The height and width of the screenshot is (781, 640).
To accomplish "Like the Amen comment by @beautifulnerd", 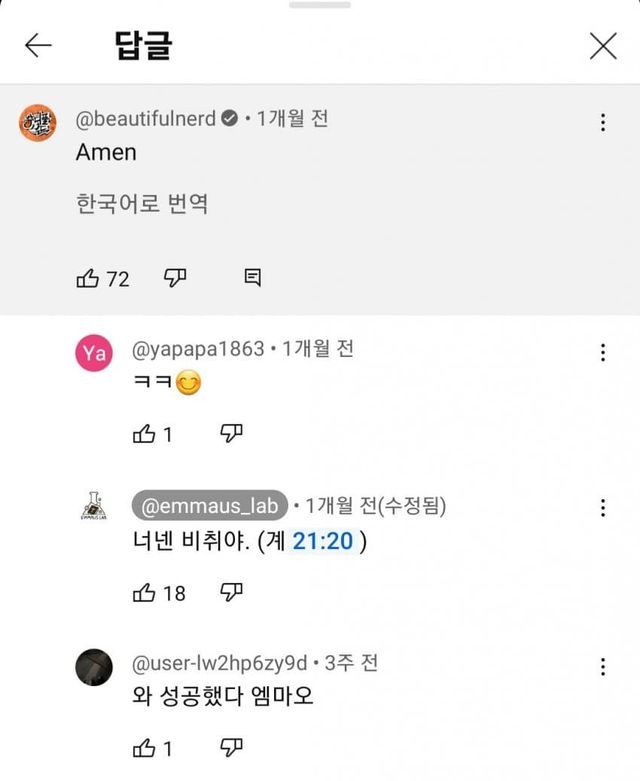I will [x=88, y=278].
